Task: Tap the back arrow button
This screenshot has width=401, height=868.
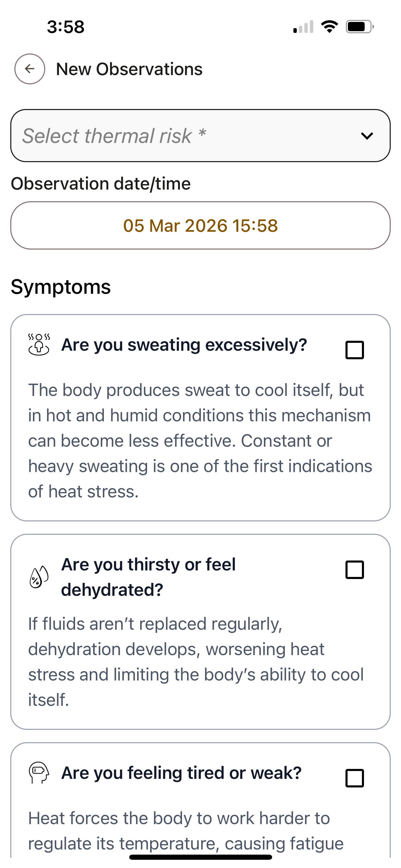Action: click(x=30, y=69)
